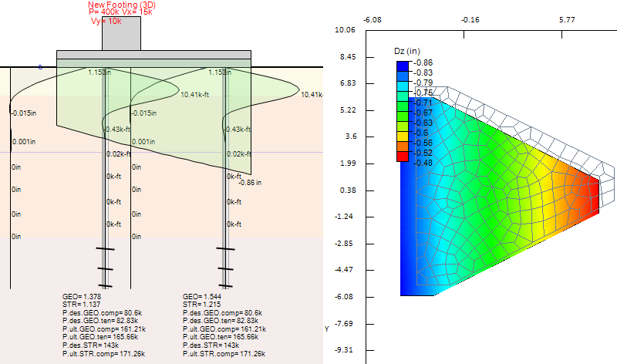Click the '-0.86 in' settlement label
Screen dimensions: 617x364
pos(250,183)
